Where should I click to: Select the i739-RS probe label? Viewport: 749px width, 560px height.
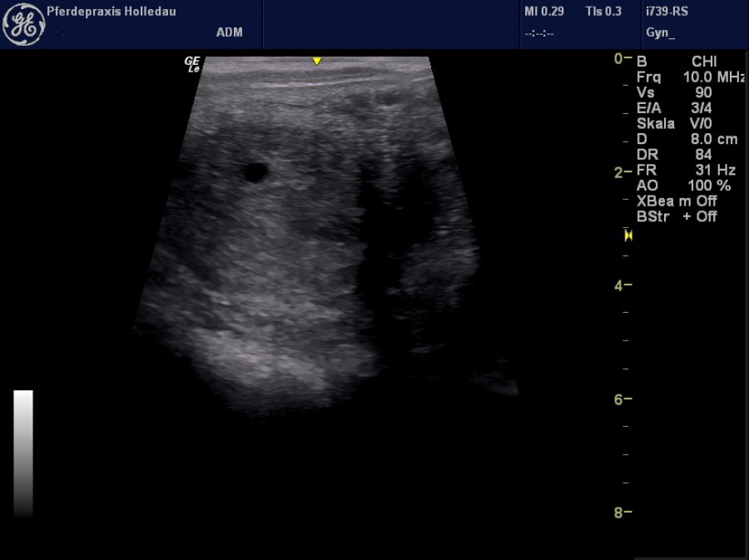tap(667, 12)
